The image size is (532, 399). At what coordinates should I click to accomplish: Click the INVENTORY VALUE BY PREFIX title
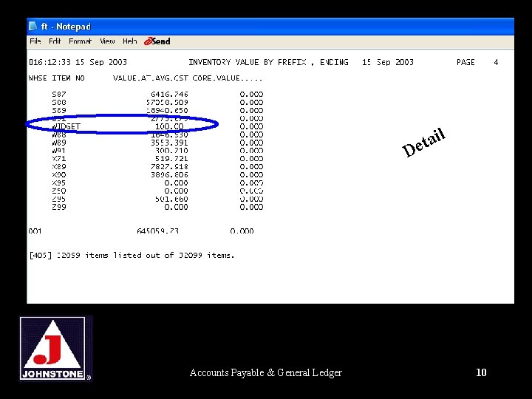[x=248, y=62]
